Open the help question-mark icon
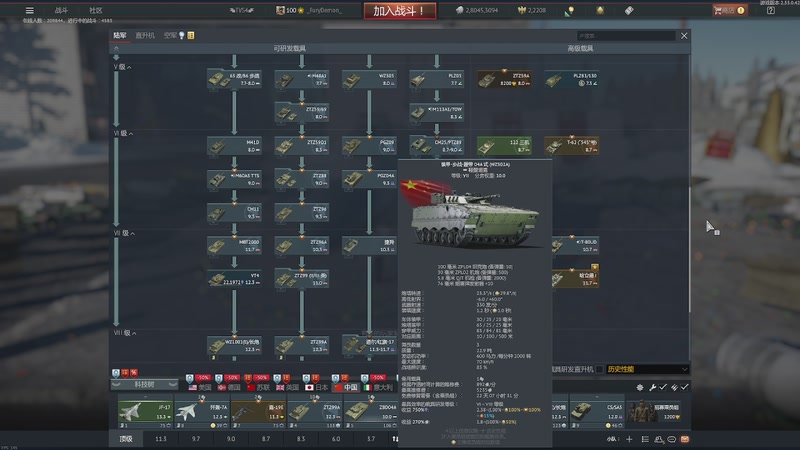 click(x=770, y=10)
